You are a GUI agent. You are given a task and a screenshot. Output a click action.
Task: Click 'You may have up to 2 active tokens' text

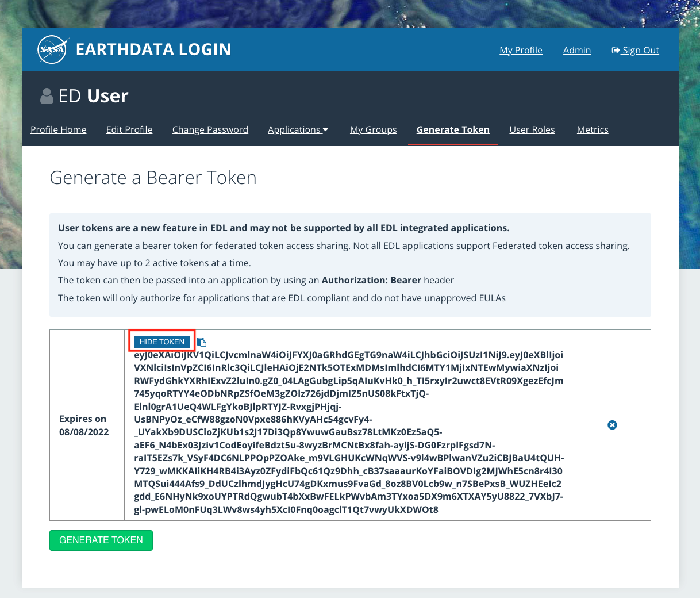(155, 263)
